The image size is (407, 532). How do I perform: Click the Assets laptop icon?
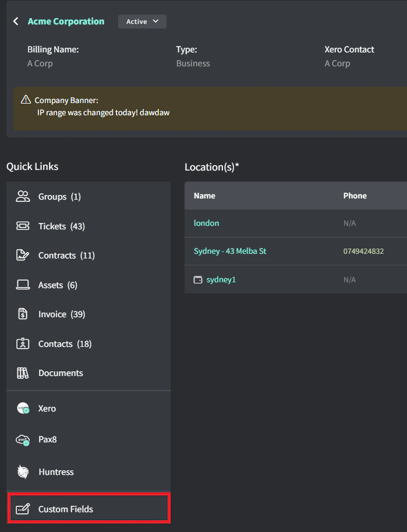point(23,285)
